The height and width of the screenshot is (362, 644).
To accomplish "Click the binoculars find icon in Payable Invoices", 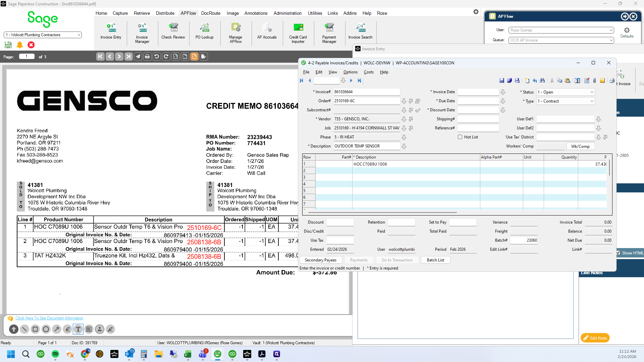I will (542, 80).
